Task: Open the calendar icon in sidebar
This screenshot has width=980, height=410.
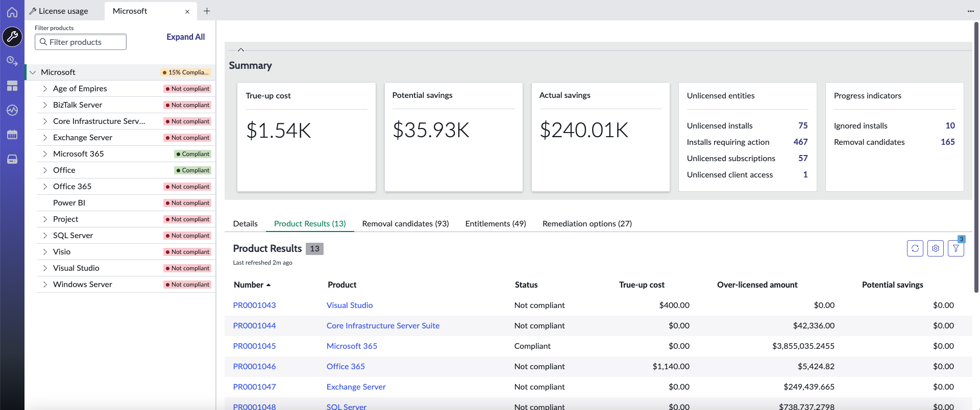Action: (12, 135)
